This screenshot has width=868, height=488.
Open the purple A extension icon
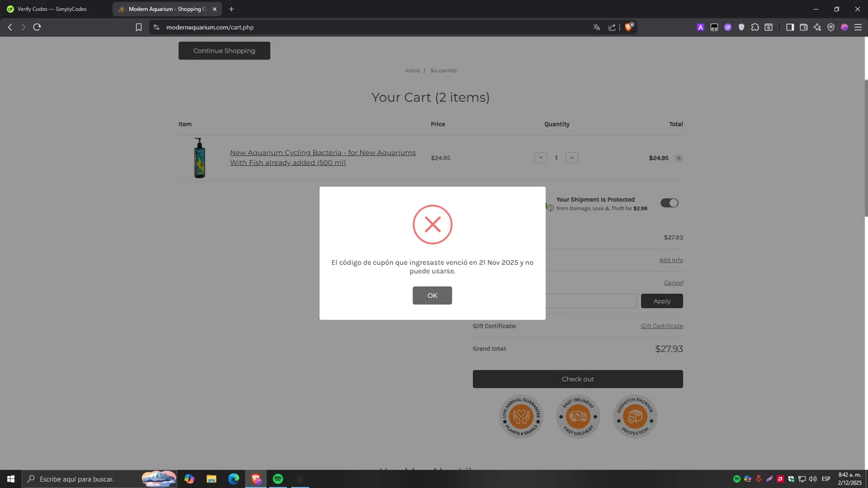pyautogui.click(x=701, y=27)
